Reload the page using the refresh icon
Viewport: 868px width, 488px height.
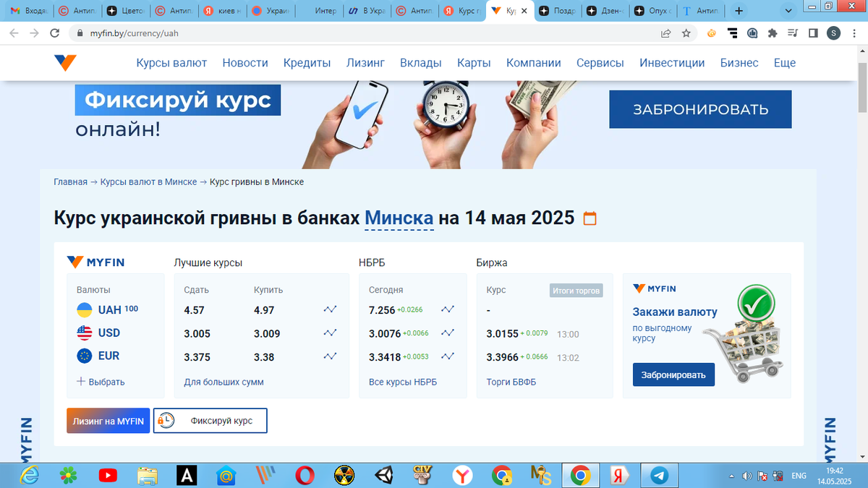(55, 33)
